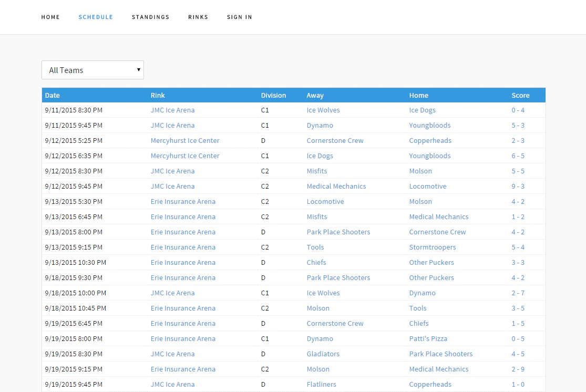
Task: Open Ice Wolves in the 9/11/2015 8:30 PM row
Action: (x=323, y=110)
